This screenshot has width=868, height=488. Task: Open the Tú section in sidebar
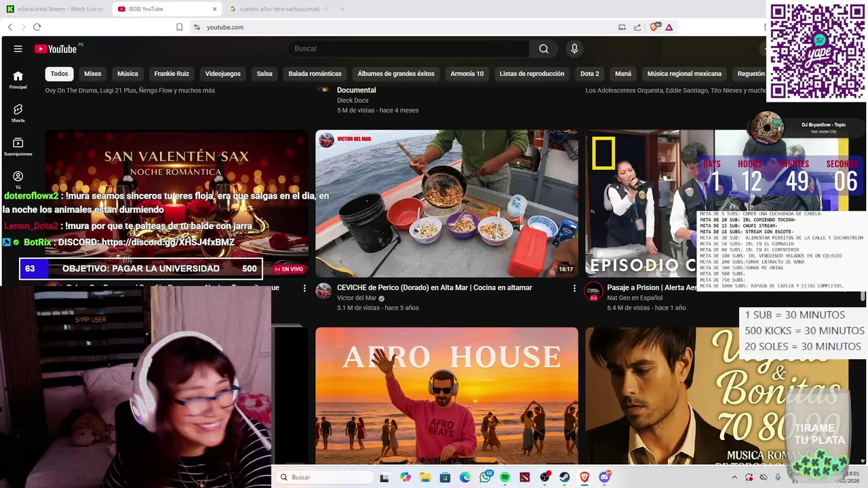(18, 180)
